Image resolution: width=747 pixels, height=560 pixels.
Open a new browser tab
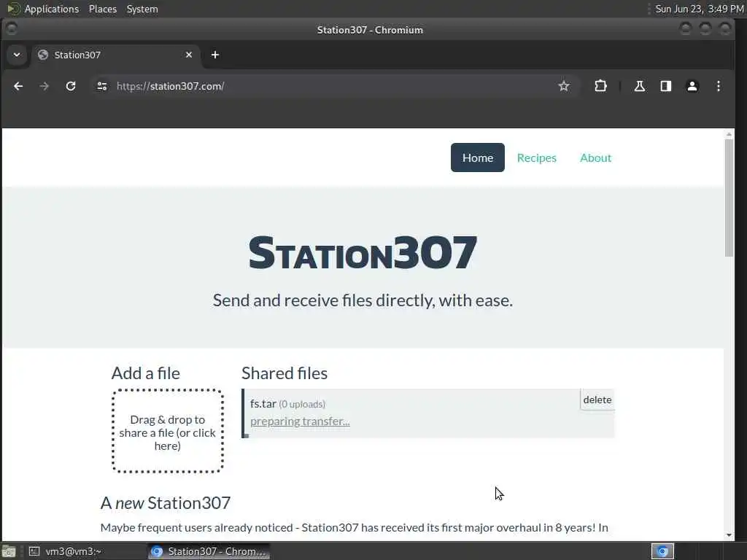pos(215,55)
